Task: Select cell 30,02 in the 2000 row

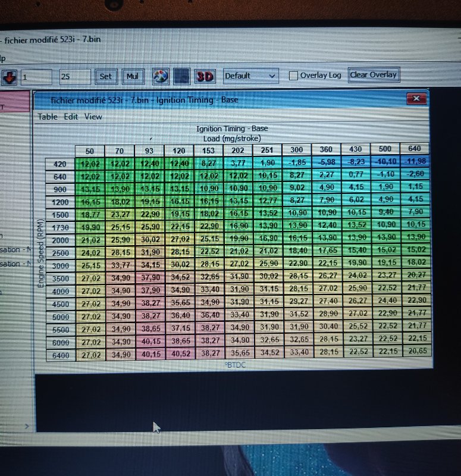Action: tap(150, 240)
